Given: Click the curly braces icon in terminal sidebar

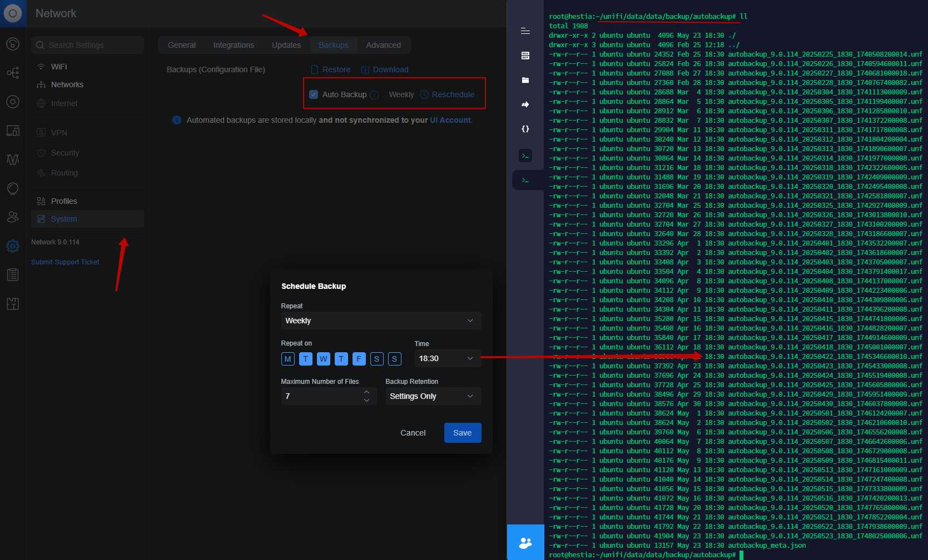Looking at the screenshot, I should pos(525,129).
